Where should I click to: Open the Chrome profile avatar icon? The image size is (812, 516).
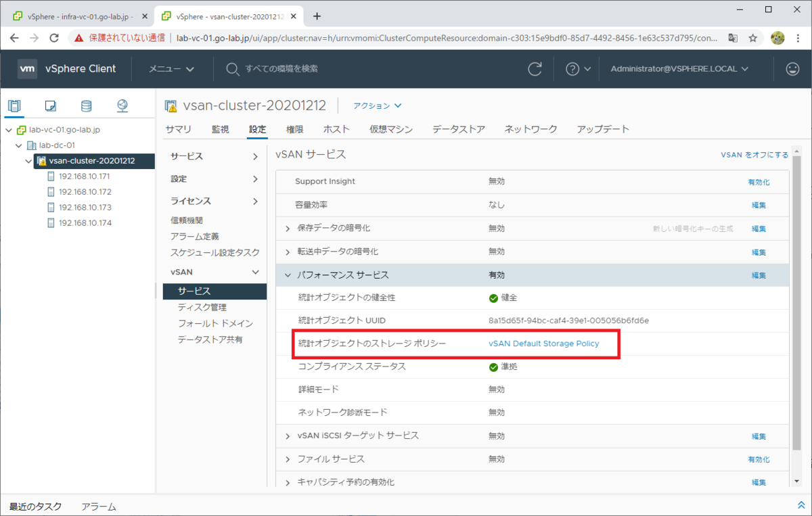[777, 39]
